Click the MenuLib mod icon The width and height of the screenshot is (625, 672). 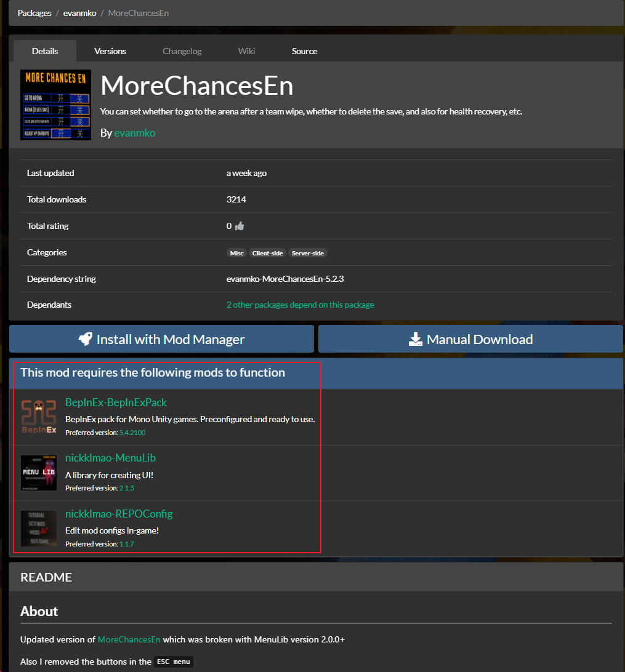[39, 473]
